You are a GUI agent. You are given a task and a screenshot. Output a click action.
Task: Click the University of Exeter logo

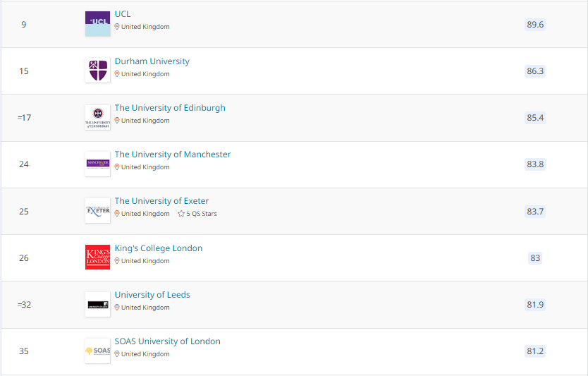click(97, 210)
